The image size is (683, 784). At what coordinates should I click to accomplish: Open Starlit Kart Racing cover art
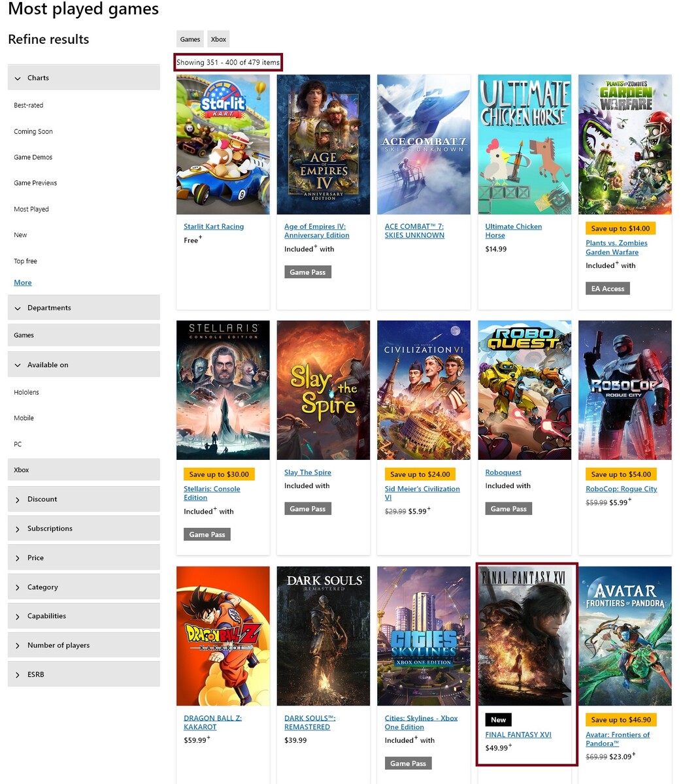(223, 144)
